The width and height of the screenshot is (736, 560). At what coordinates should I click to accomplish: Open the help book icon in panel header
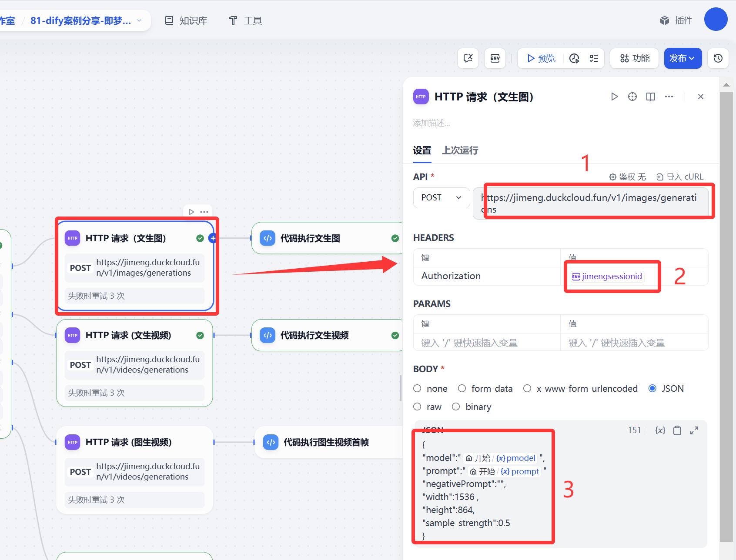651,97
